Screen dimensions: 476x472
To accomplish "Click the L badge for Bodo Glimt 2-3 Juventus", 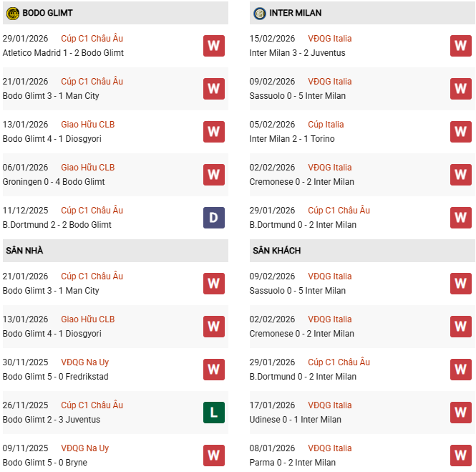I will pos(213,413).
